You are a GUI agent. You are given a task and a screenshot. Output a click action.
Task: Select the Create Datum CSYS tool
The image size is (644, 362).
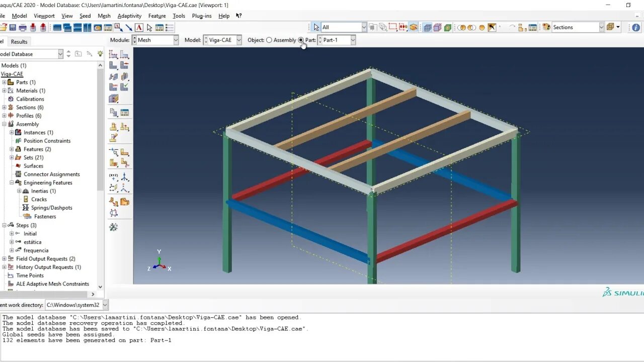[124, 188]
